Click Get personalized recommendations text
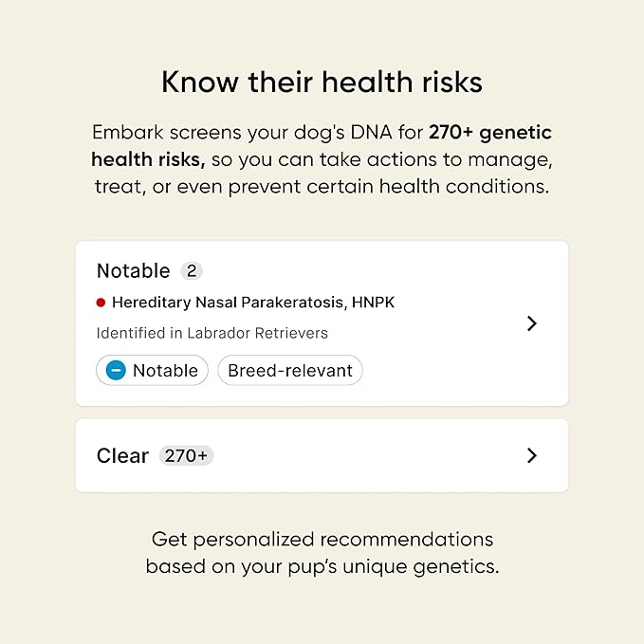Viewport: 644px width, 644px height. click(x=322, y=540)
